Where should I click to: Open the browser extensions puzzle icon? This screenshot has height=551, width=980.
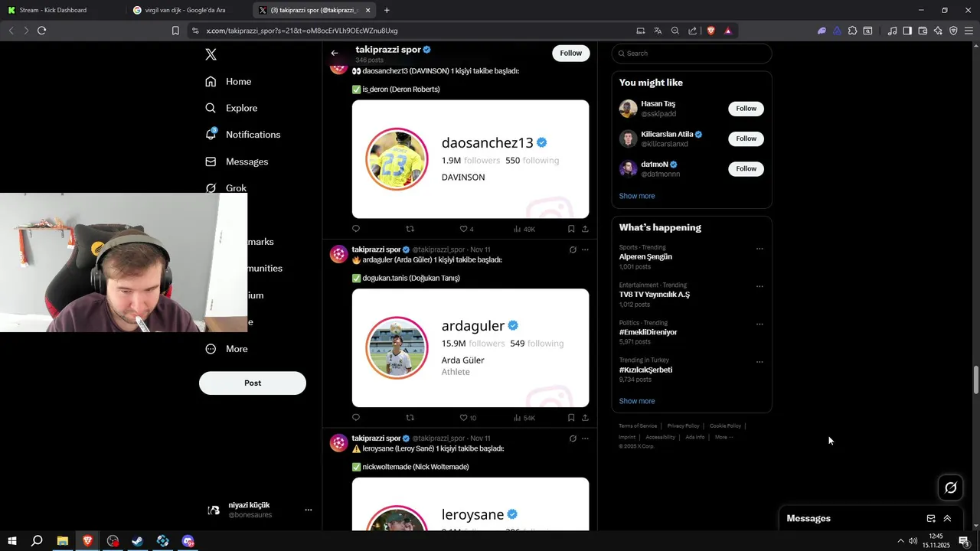(x=852, y=31)
